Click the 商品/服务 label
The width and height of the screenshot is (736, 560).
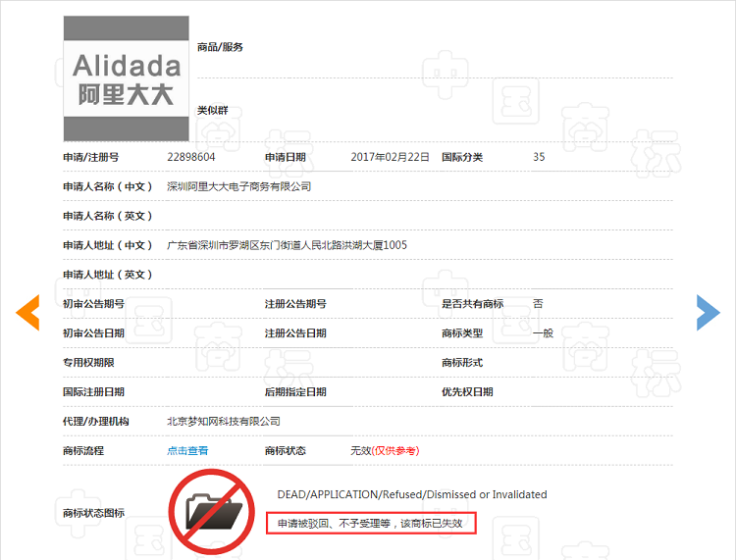click(220, 47)
